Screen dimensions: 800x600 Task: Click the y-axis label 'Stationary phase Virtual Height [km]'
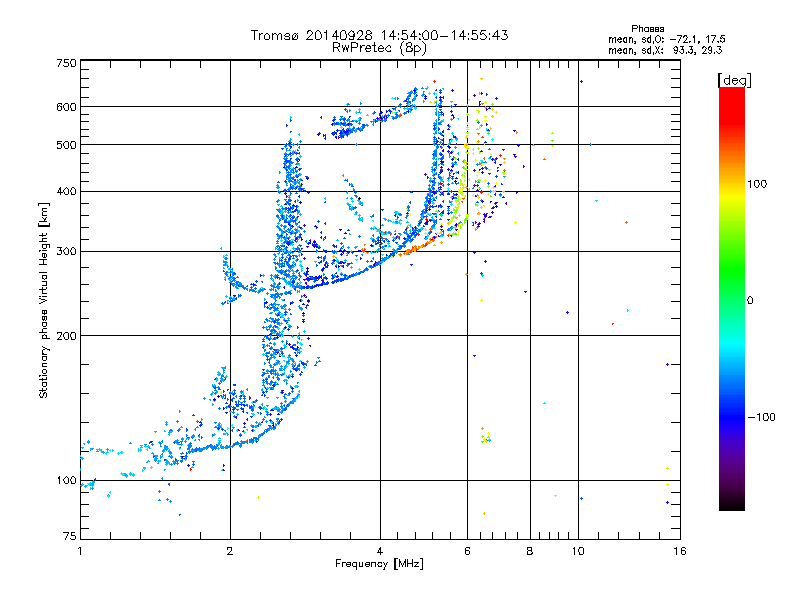pyautogui.click(x=43, y=300)
